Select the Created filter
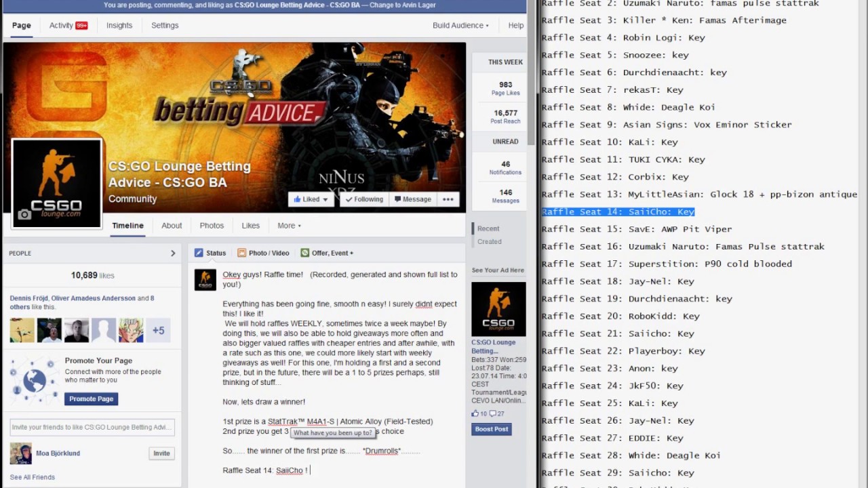868x488 pixels. tap(490, 241)
